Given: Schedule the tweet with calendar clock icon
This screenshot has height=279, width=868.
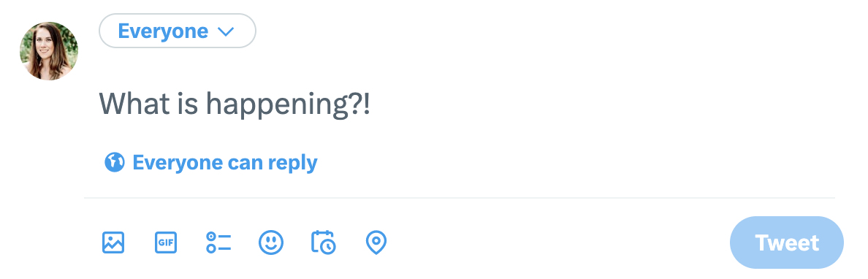Looking at the screenshot, I should coord(323,242).
